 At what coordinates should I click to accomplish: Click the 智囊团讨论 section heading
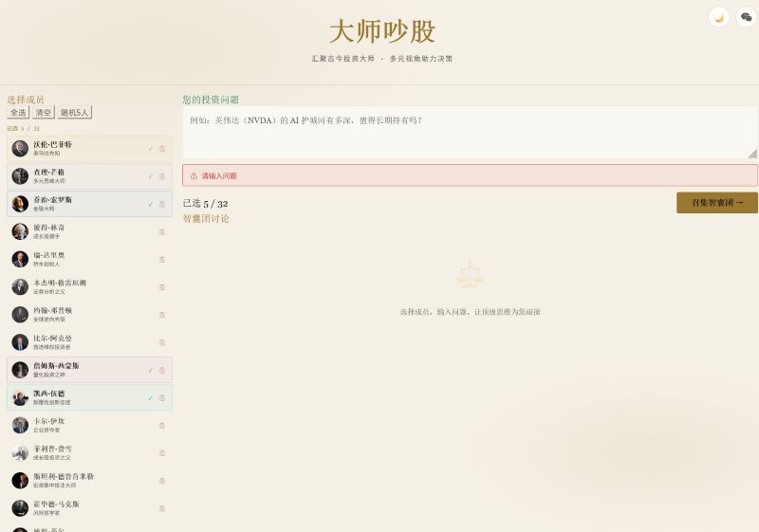pyautogui.click(x=206, y=219)
